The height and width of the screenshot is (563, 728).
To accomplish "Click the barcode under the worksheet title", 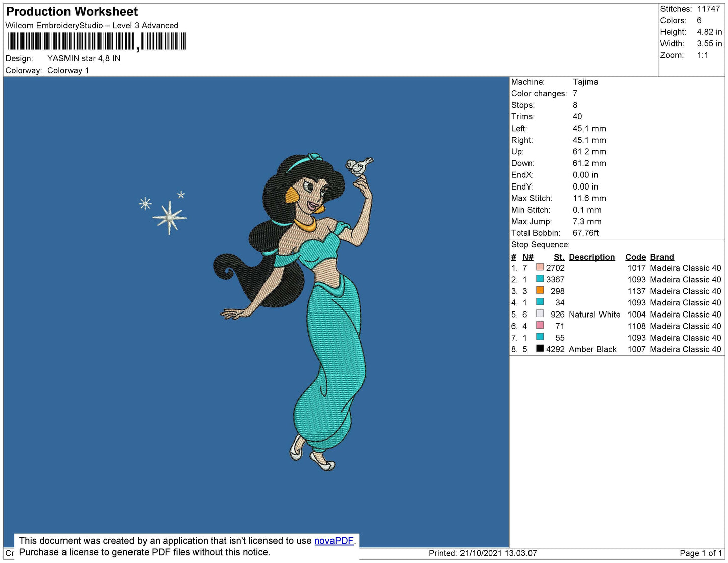I will pos(97,41).
